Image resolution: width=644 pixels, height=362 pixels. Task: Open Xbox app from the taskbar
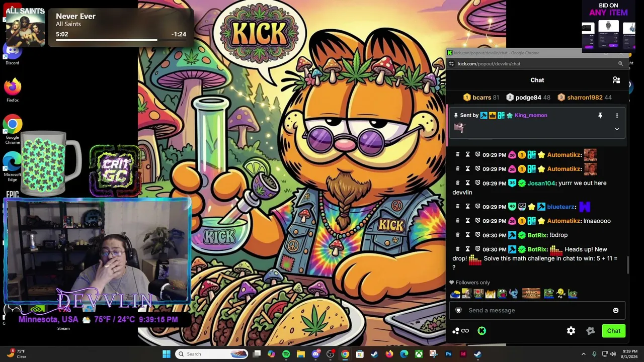pos(419,354)
